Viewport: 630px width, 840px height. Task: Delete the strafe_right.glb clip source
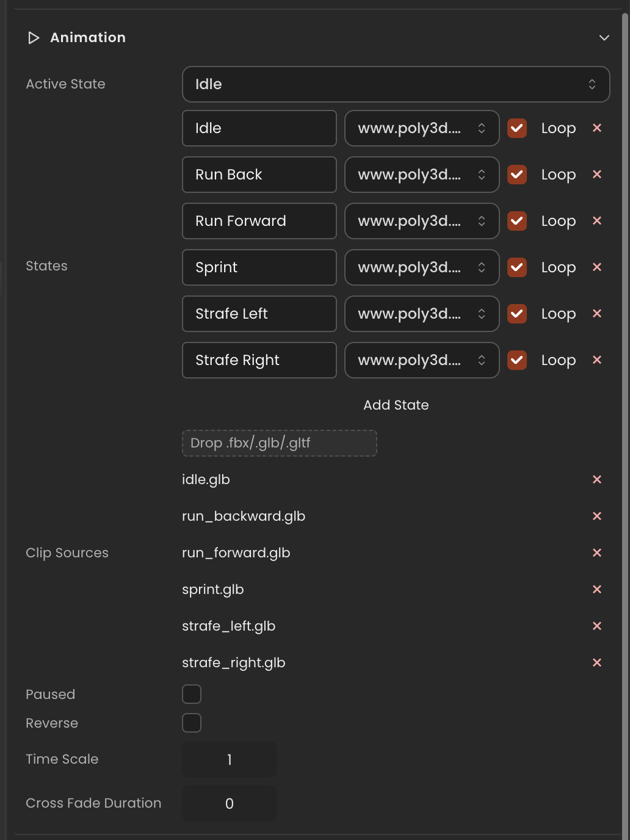pos(597,662)
